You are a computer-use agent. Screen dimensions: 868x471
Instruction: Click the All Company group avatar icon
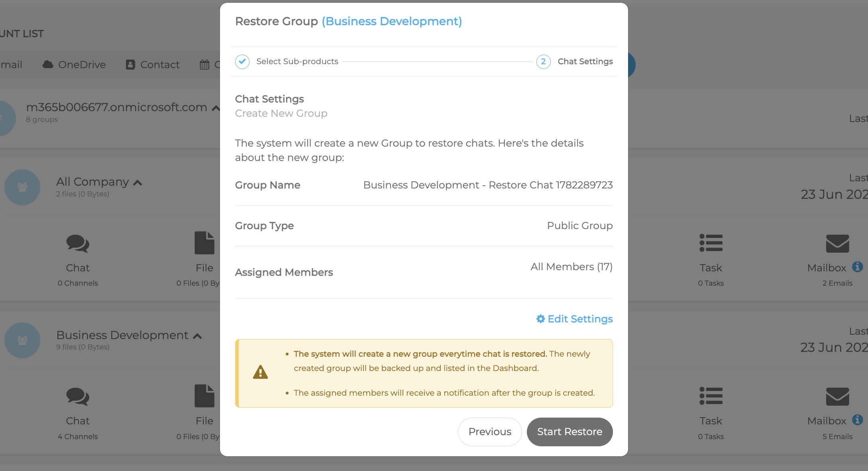[22, 187]
